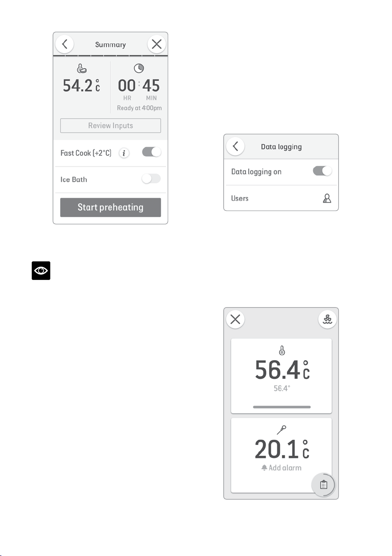Viewport: 392px width, 556px height.
Task: Toggle the Fast Cook (+2°C) switch
Action: (152, 152)
